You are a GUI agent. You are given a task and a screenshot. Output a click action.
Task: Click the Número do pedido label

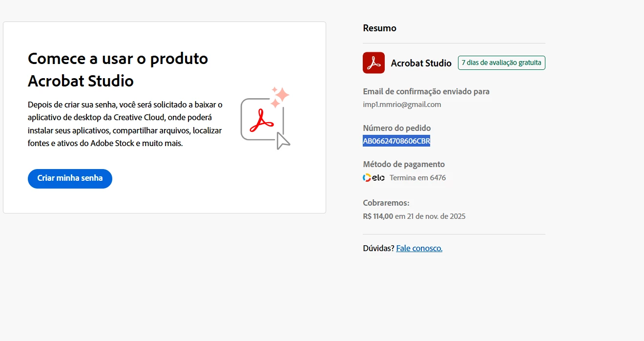397,128
